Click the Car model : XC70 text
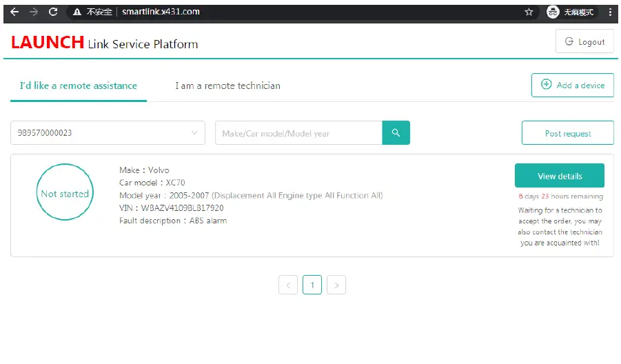This screenshot has height=364, width=621. (x=152, y=183)
